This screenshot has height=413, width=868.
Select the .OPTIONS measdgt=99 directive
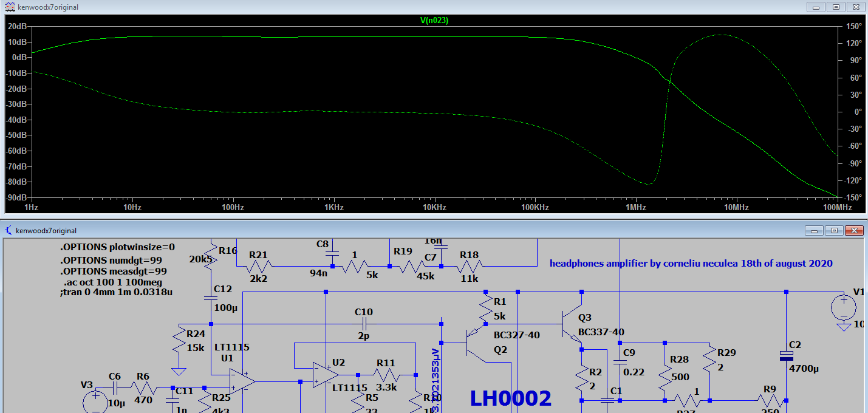(113, 271)
